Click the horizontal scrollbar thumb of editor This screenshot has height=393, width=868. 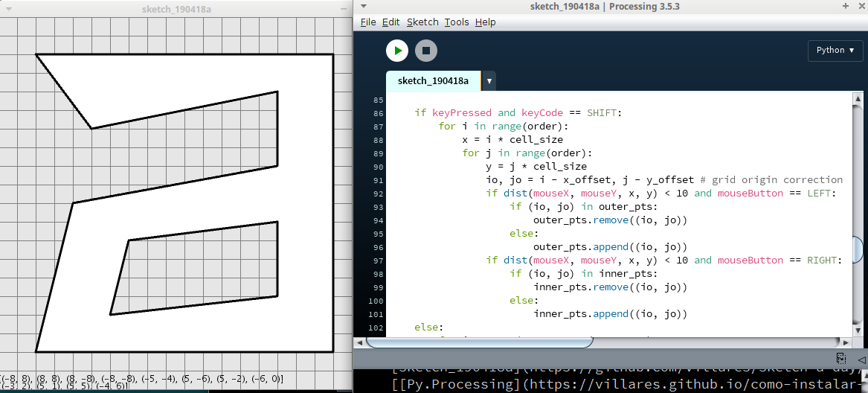click(x=480, y=342)
